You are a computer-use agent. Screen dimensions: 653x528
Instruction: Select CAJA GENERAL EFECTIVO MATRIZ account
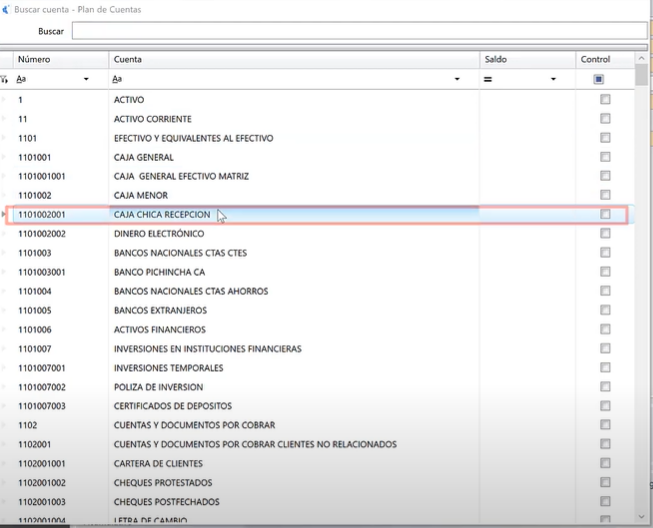pyautogui.click(x=181, y=177)
